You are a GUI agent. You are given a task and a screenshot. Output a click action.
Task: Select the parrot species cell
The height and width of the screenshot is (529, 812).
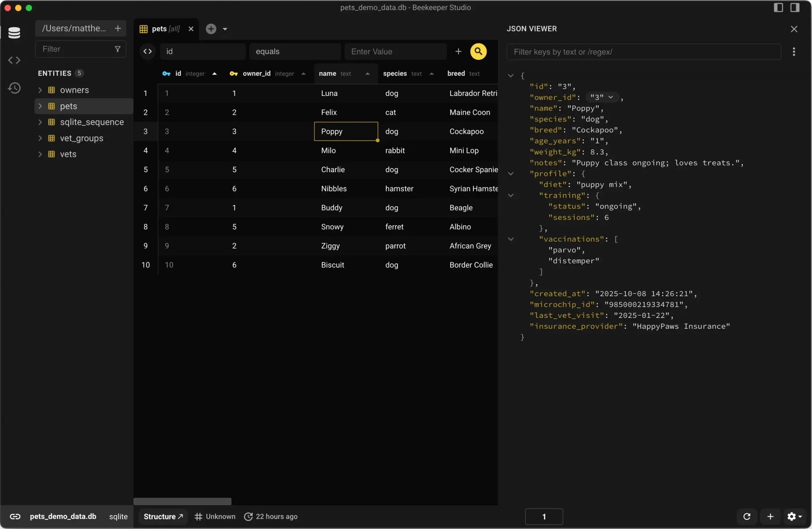[x=410, y=246]
